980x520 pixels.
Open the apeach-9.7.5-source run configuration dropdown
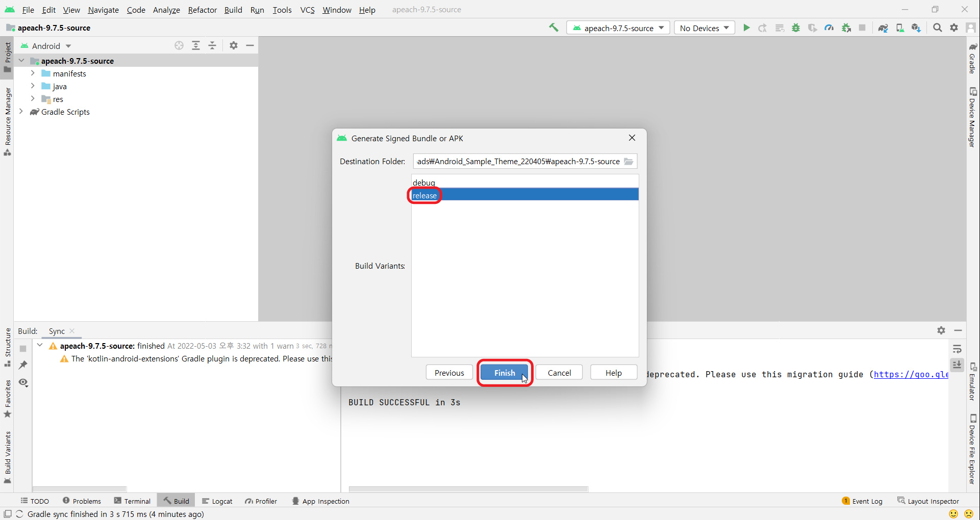tap(618, 28)
